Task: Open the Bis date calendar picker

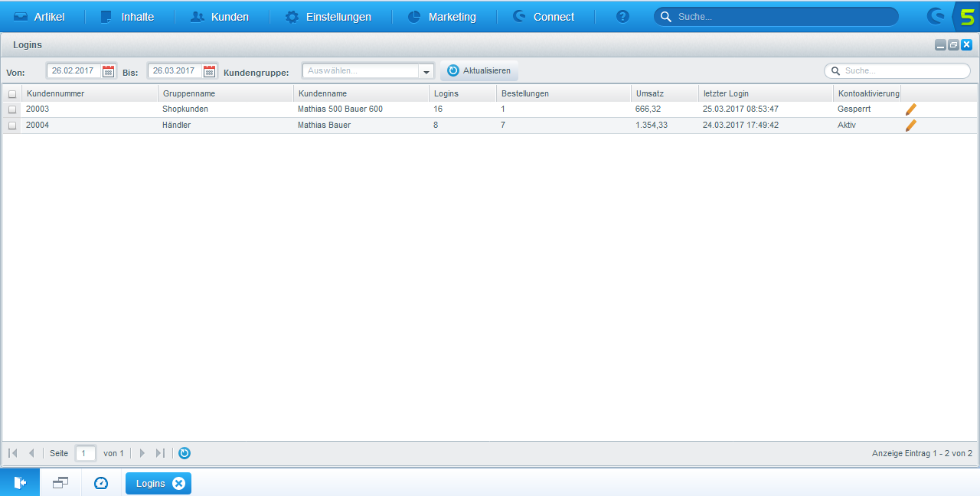Action: 209,71
